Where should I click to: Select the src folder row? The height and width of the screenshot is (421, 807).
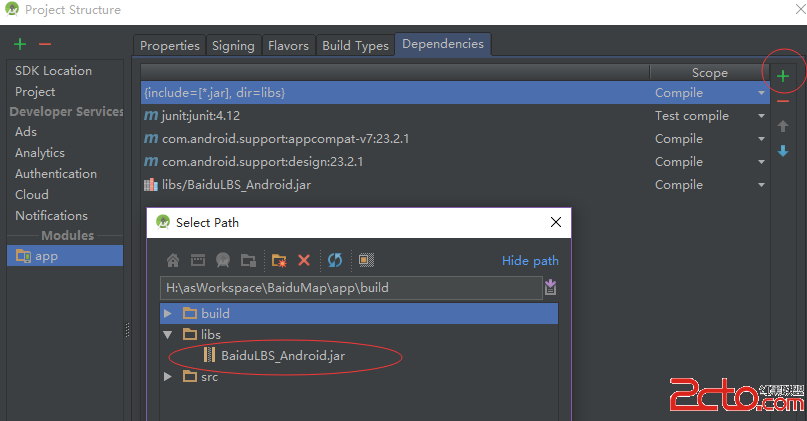(359, 377)
